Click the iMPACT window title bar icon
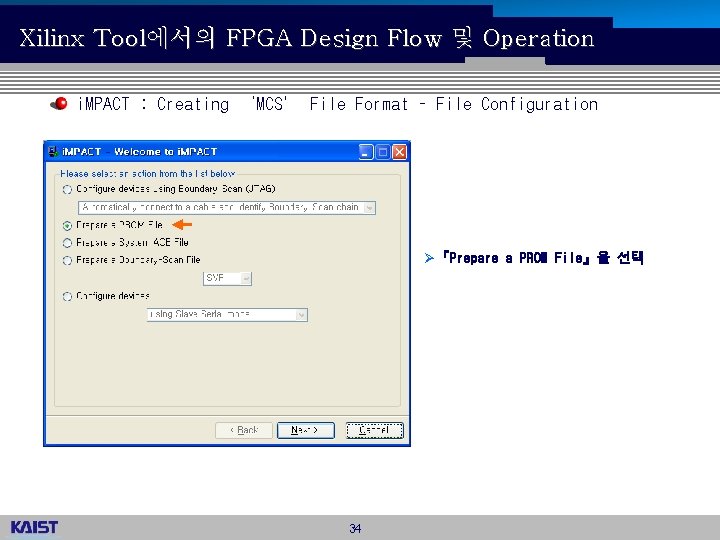The width and height of the screenshot is (720, 540). pos(53,152)
